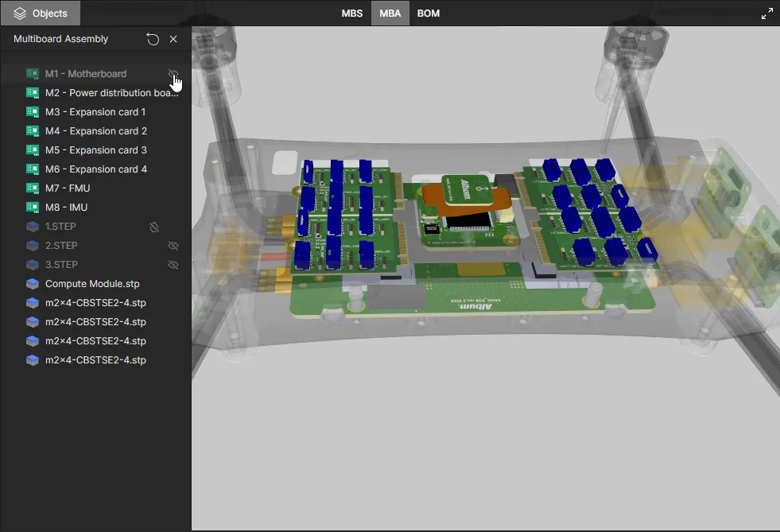Image resolution: width=780 pixels, height=532 pixels.
Task: Toggle the Objects panel button
Action: coord(41,14)
